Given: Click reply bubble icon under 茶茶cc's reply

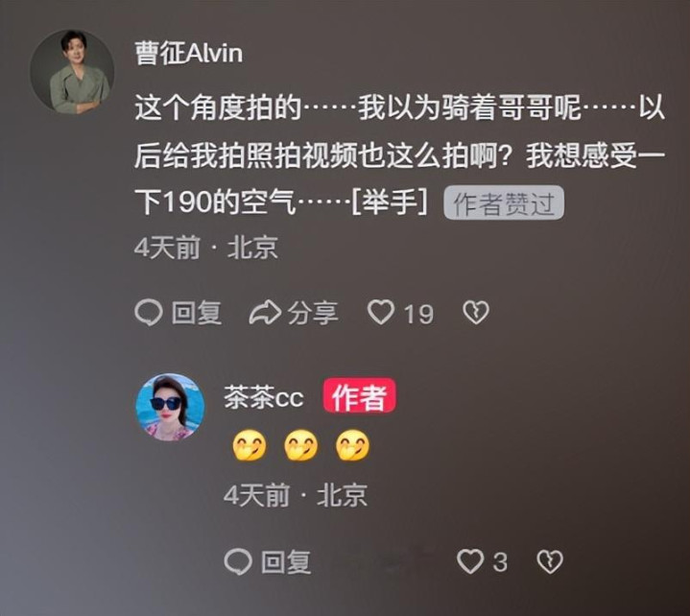Looking at the screenshot, I should 238,561.
